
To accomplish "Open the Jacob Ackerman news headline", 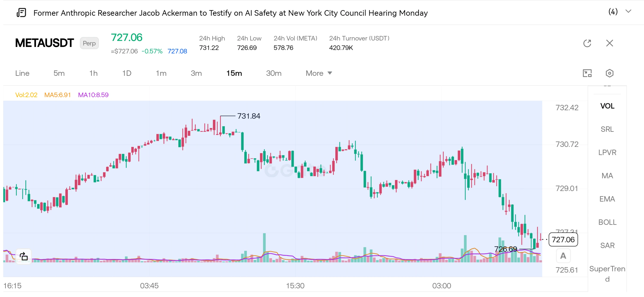I will coord(230,13).
